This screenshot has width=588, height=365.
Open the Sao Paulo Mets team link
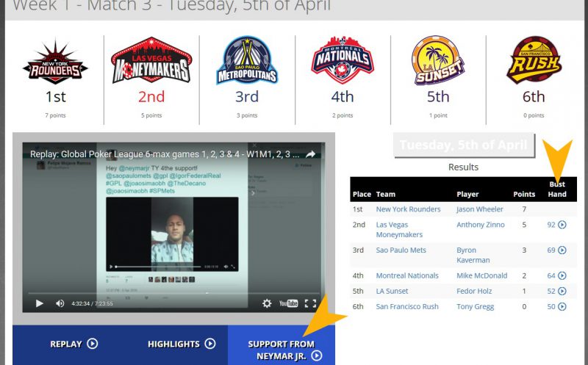coord(401,250)
